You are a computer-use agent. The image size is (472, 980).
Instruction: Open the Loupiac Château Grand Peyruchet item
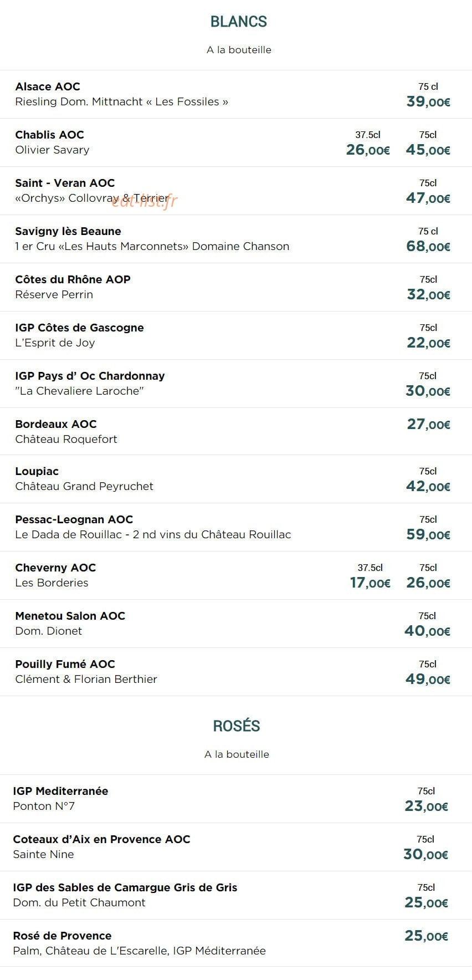tap(236, 479)
